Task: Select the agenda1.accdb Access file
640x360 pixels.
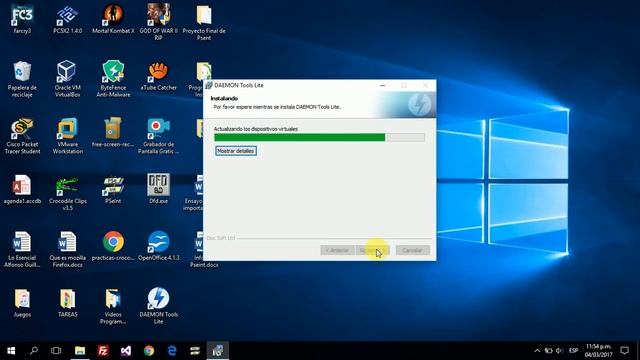Action: coord(22,189)
